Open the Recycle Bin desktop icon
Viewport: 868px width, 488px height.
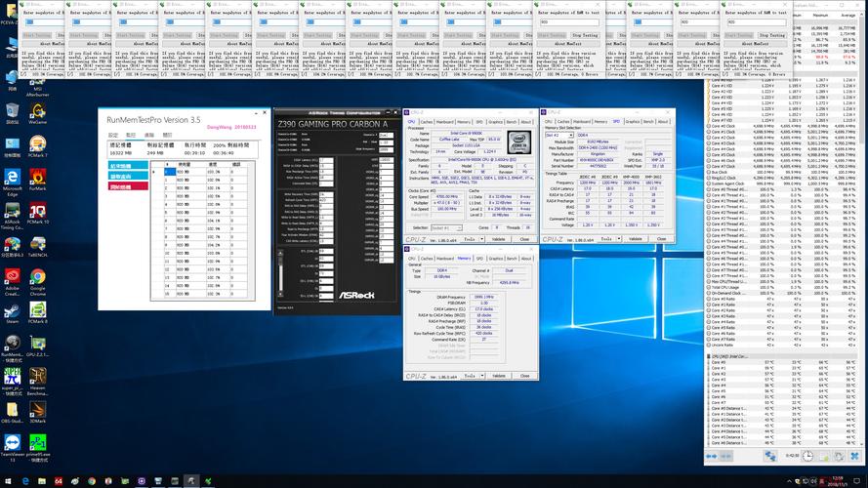click(x=12, y=113)
